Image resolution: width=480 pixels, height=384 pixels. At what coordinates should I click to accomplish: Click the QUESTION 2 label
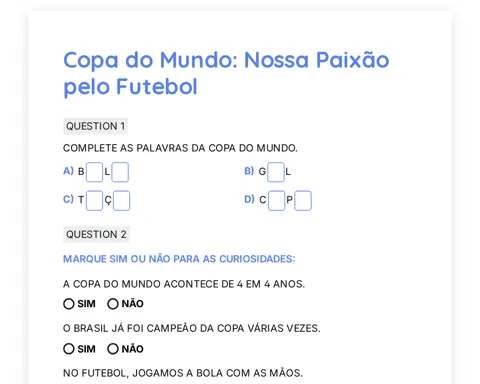tap(96, 234)
